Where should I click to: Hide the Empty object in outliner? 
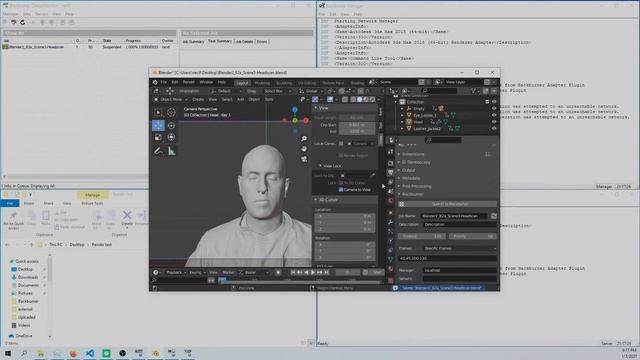(x=494, y=109)
